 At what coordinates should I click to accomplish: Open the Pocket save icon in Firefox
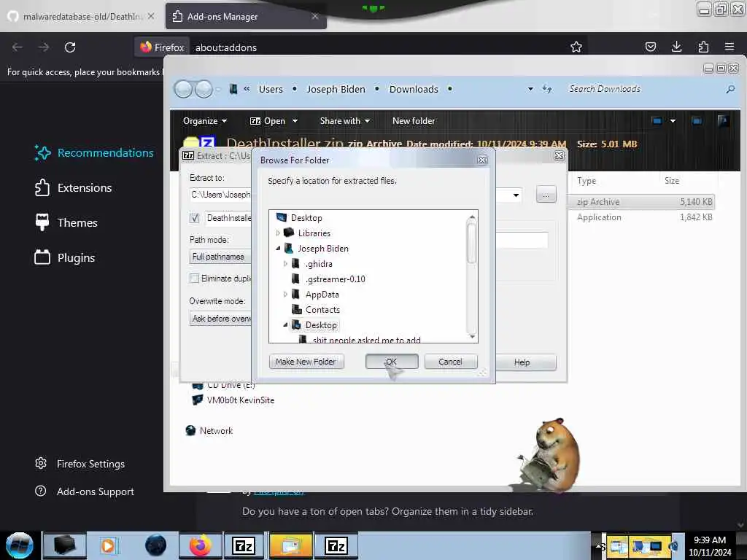tap(650, 47)
